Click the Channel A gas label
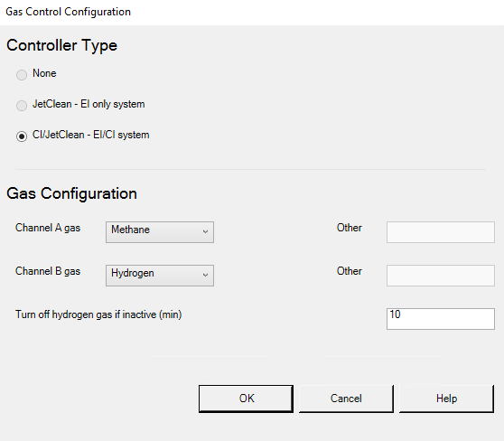The height and width of the screenshot is (441, 504). point(48,228)
